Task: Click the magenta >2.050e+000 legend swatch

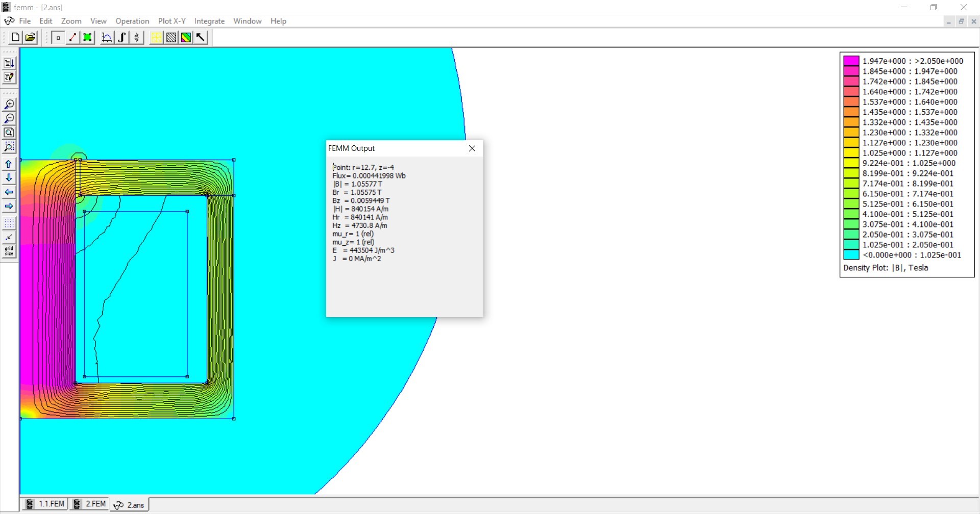Action: pos(851,61)
